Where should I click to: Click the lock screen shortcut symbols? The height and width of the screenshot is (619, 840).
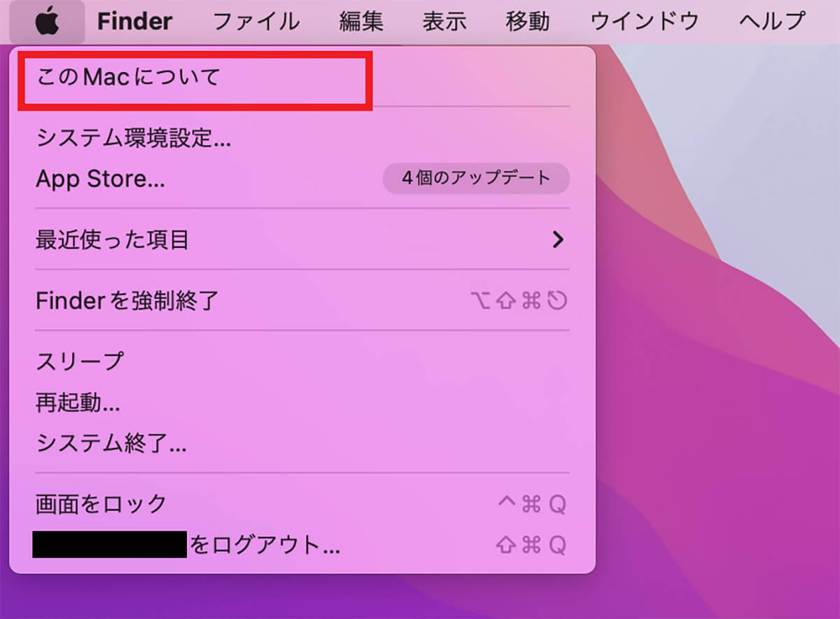click(x=531, y=504)
